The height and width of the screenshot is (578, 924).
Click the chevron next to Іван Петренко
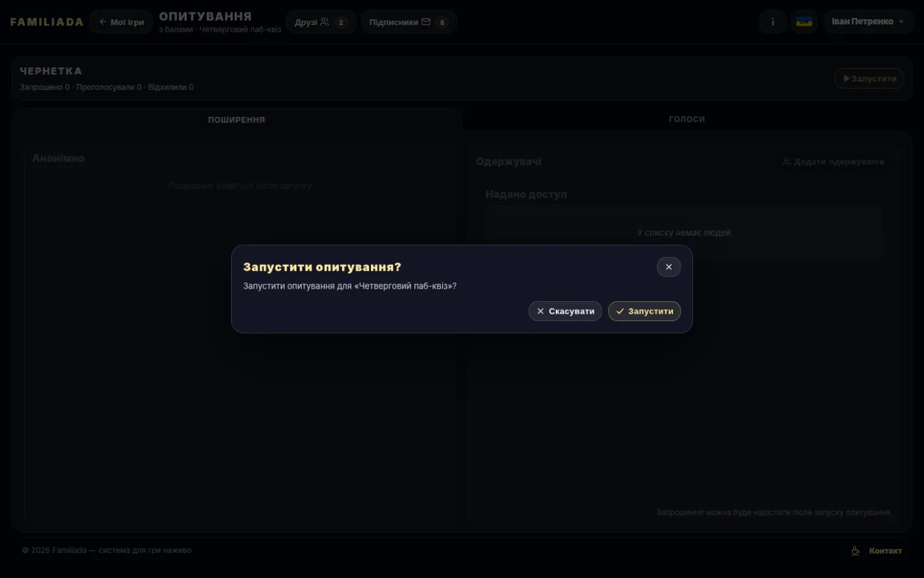coord(901,22)
